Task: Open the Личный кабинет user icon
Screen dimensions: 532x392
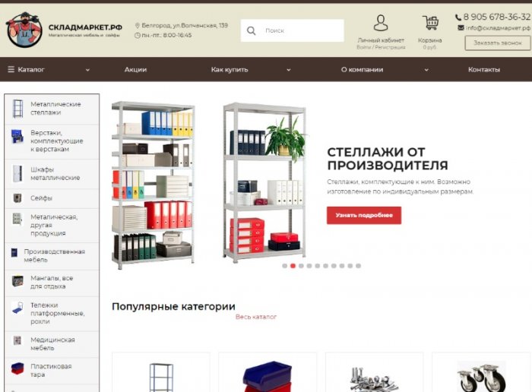Action: coord(381,23)
